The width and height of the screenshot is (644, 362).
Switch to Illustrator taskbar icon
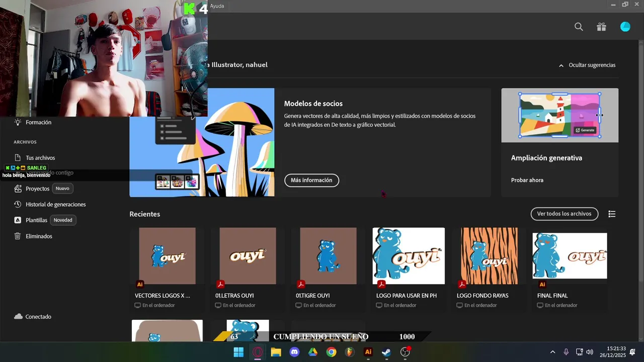[x=368, y=352]
